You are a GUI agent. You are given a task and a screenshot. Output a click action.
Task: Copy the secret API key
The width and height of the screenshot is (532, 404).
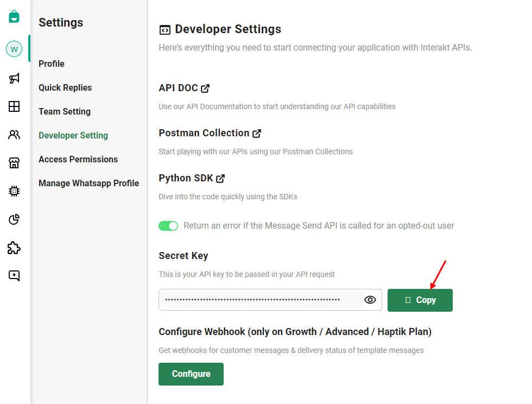pyautogui.click(x=420, y=300)
